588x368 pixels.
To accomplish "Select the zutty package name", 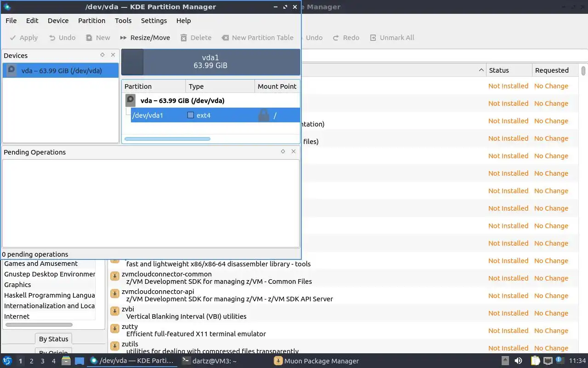I will [x=130, y=327].
